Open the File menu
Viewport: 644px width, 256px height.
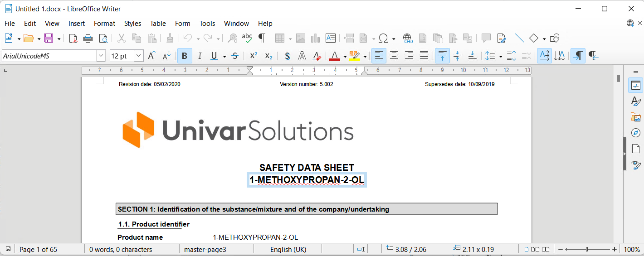pyautogui.click(x=10, y=24)
